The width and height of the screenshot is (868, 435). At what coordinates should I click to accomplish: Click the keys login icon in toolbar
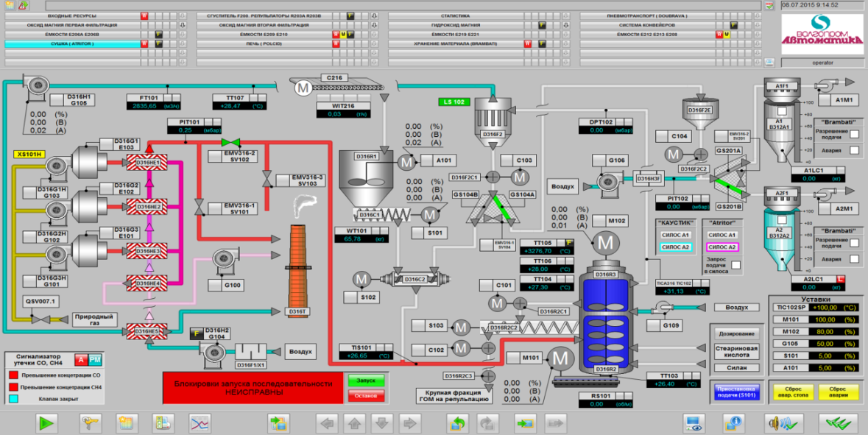[x=90, y=422]
